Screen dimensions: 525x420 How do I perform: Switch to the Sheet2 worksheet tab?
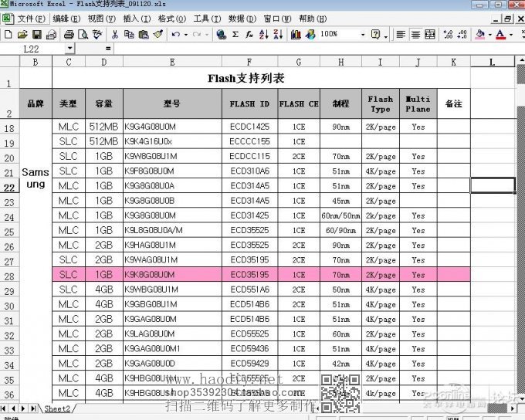coord(57,408)
